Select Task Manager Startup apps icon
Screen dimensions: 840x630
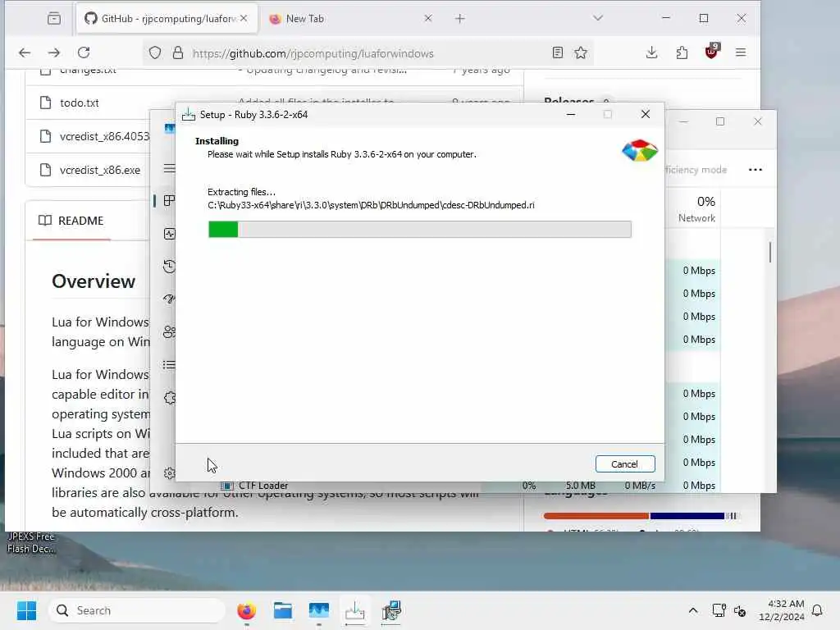pyautogui.click(x=169, y=299)
